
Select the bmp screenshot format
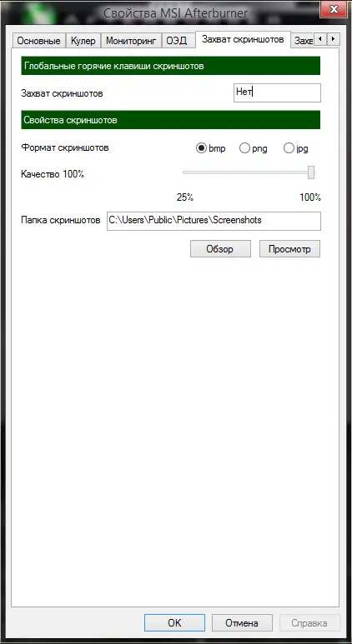pyautogui.click(x=211, y=148)
